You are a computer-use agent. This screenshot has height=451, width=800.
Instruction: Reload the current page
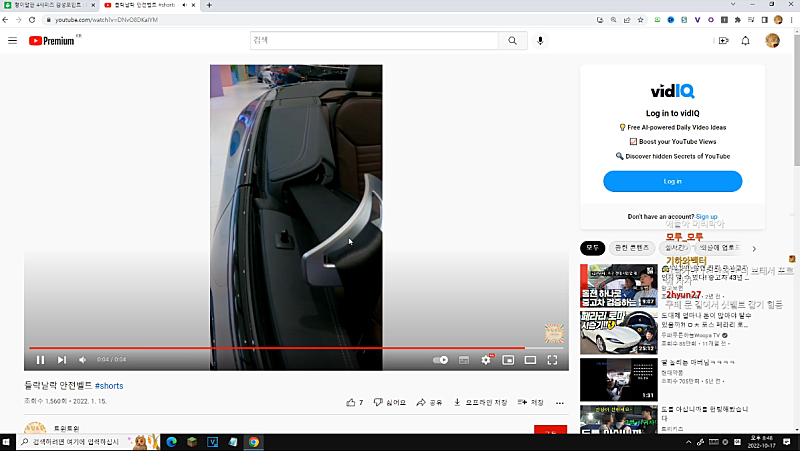32,20
